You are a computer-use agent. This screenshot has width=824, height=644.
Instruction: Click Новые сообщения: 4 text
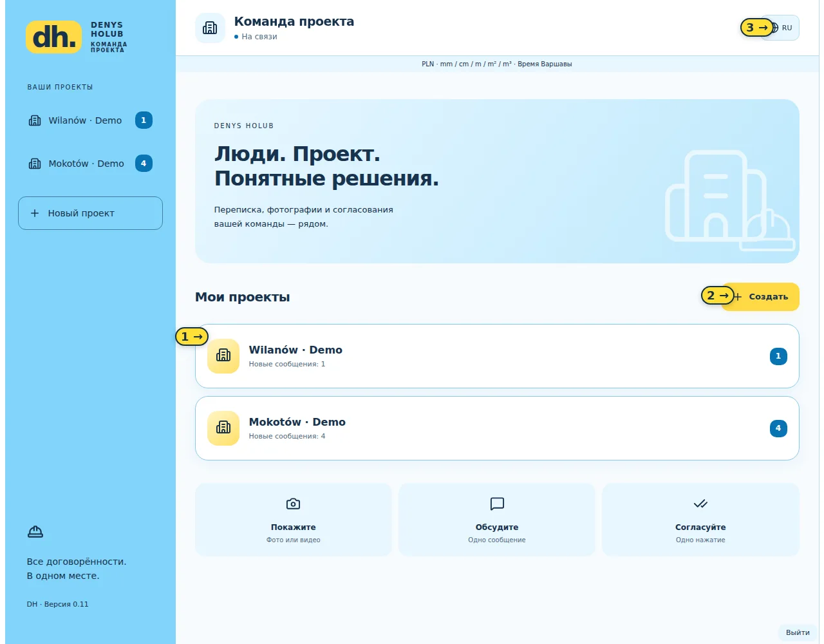click(x=287, y=437)
